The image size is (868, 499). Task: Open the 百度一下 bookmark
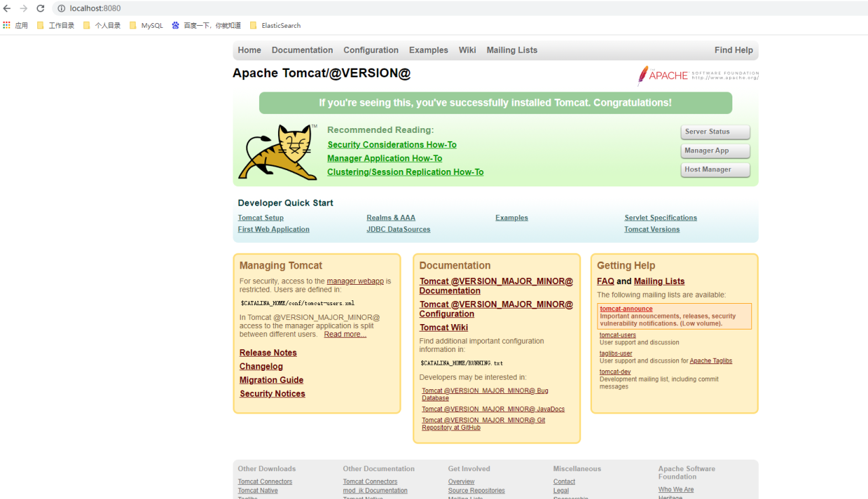(206, 26)
